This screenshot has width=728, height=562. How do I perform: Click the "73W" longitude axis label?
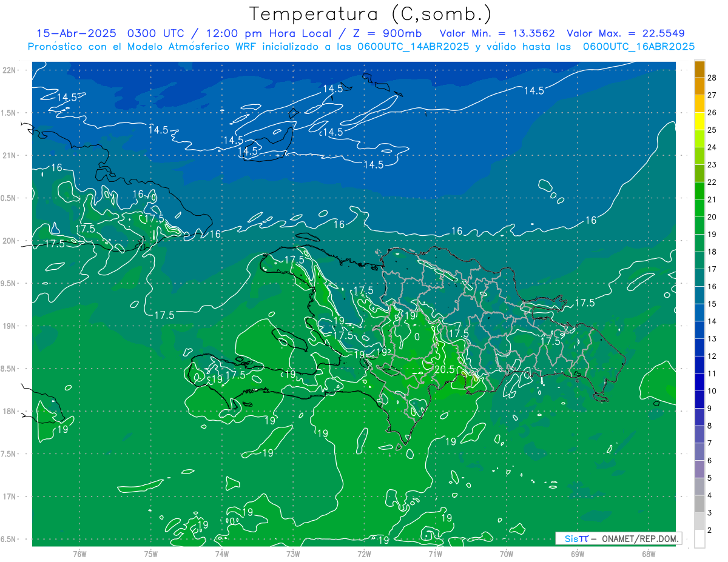pos(293,554)
